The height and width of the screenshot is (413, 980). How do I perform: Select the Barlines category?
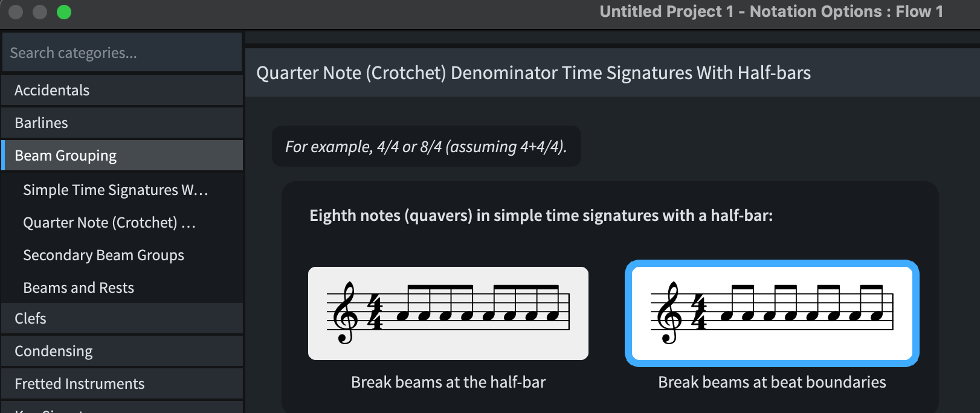point(121,123)
